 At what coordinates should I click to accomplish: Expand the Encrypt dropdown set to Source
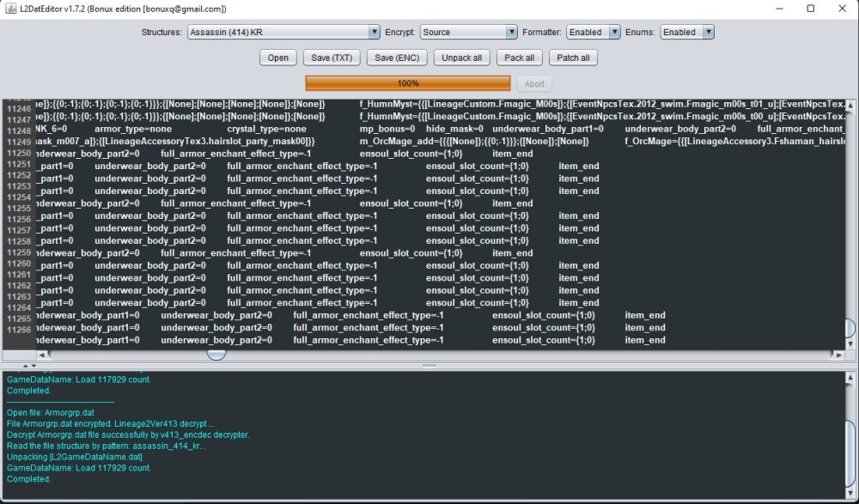coord(468,32)
